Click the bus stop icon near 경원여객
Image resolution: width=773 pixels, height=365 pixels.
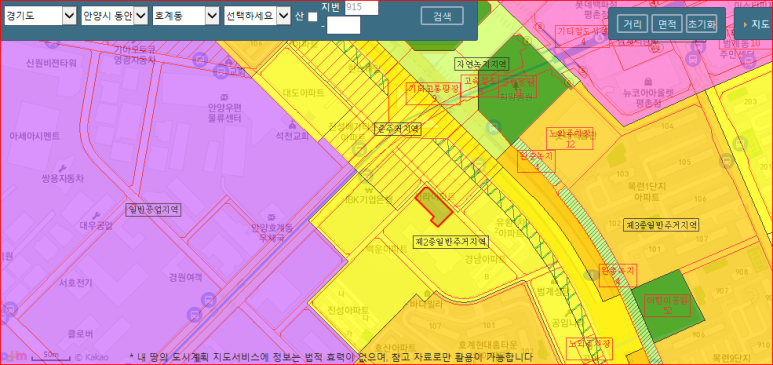pyautogui.click(x=209, y=299)
